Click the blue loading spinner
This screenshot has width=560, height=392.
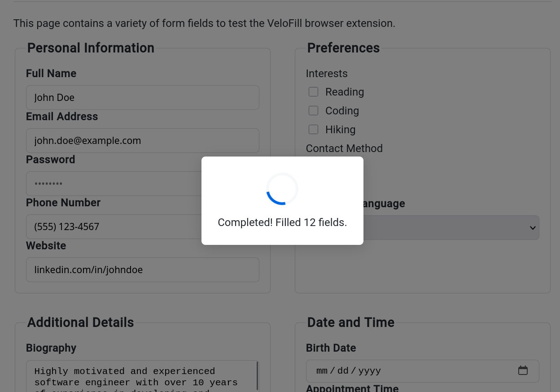(x=282, y=189)
